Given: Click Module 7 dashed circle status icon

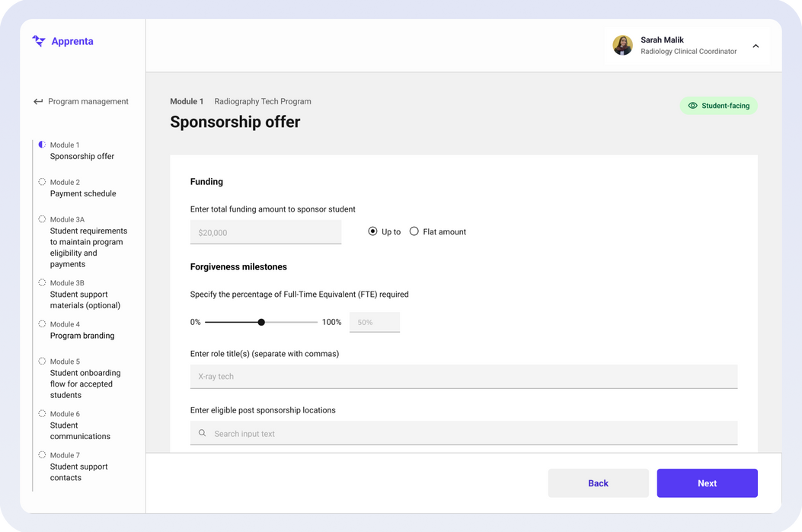Looking at the screenshot, I should [42, 454].
